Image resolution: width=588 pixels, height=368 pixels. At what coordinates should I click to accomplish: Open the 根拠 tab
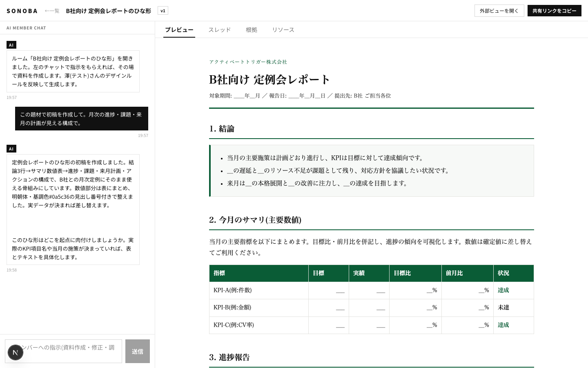[x=252, y=30]
